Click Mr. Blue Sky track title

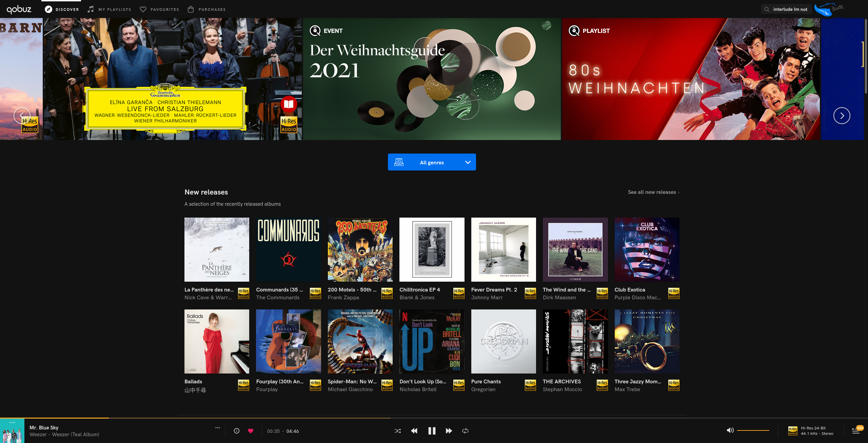coord(44,428)
